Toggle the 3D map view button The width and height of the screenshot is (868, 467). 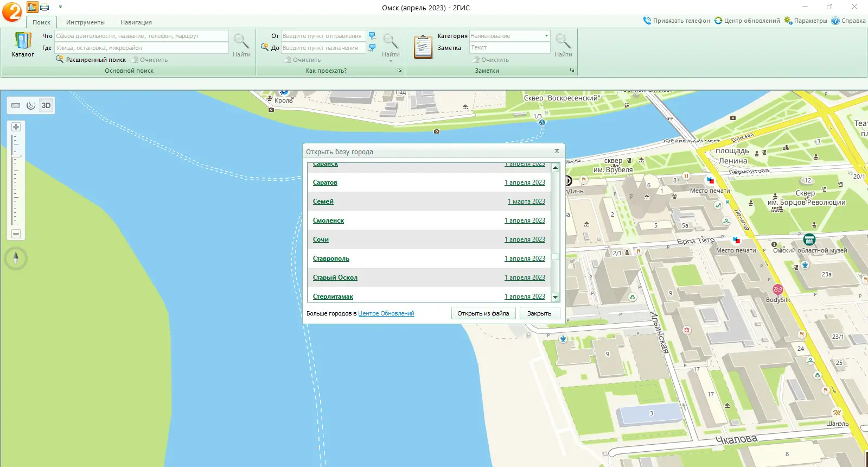coord(46,105)
